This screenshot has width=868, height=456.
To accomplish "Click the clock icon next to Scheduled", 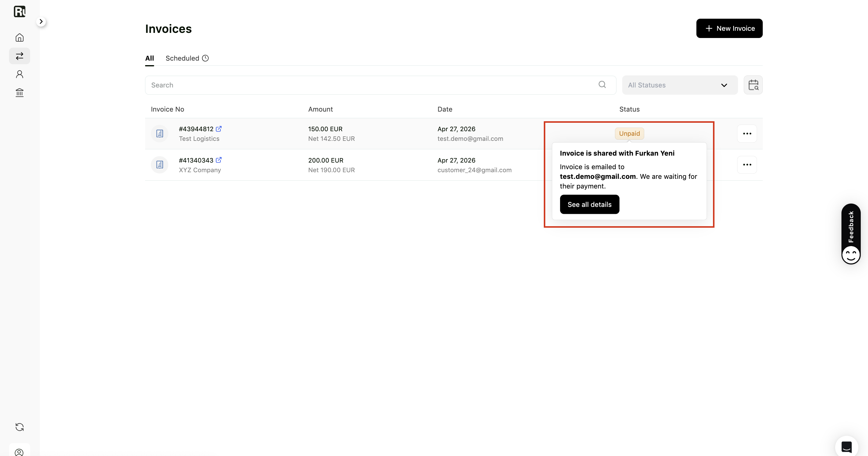I will 205,58.
